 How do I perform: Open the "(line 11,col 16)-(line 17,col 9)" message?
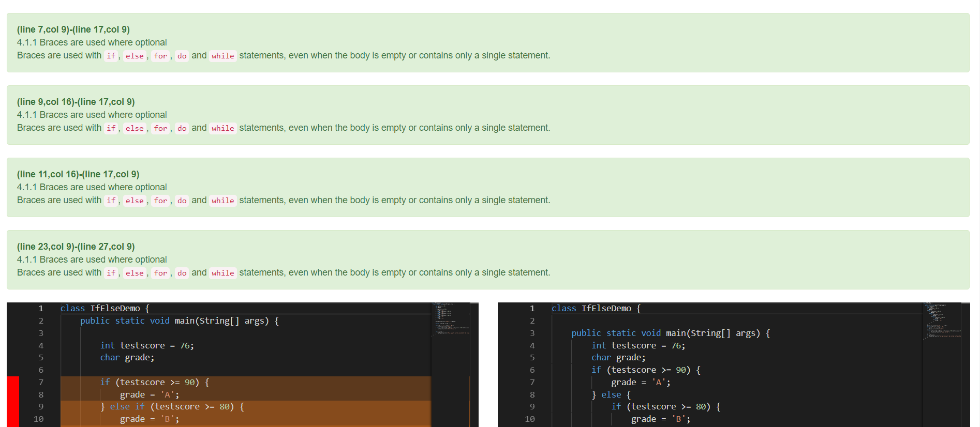(78, 174)
